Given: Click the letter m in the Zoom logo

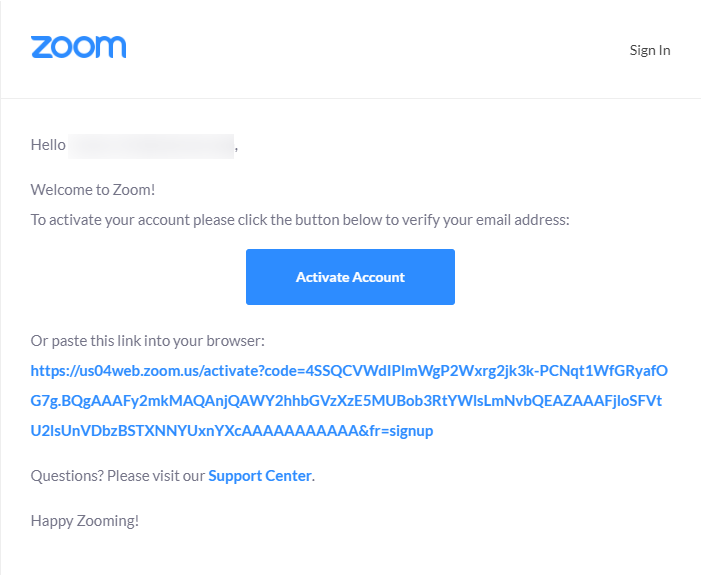Looking at the screenshot, I should 111,47.
